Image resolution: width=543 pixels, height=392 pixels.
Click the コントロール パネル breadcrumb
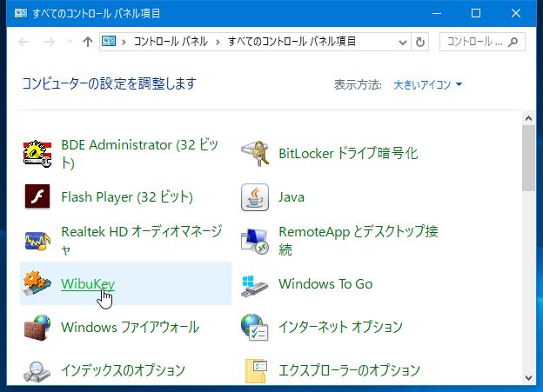(x=171, y=42)
